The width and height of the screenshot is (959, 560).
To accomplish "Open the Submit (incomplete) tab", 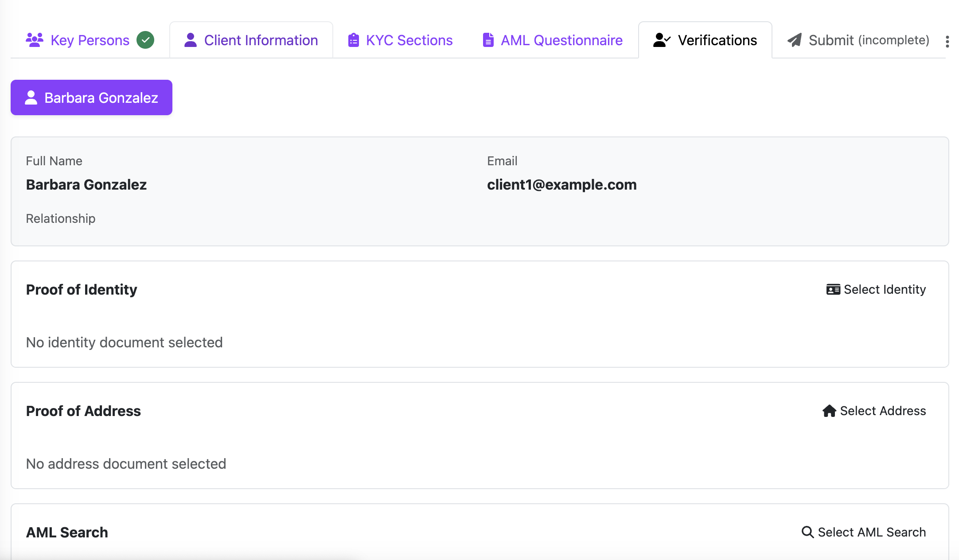I will point(858,40).
